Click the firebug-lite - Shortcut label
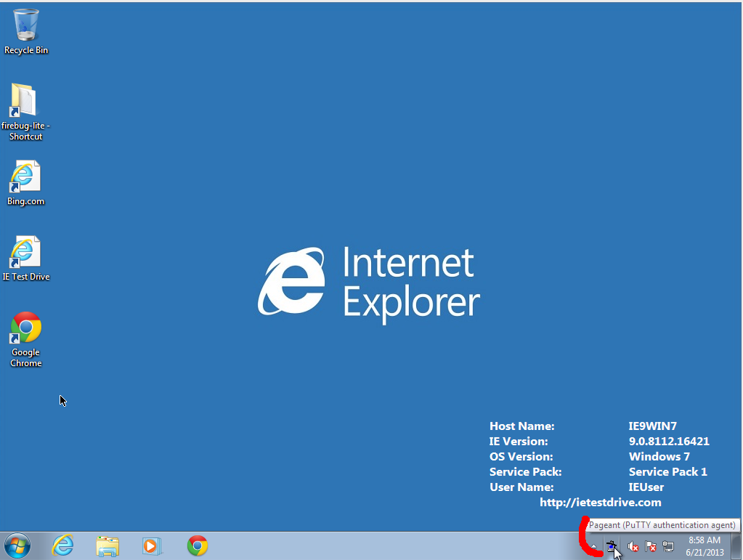The height and width of the screenshot is (560, 743). (x=25, y=131)
